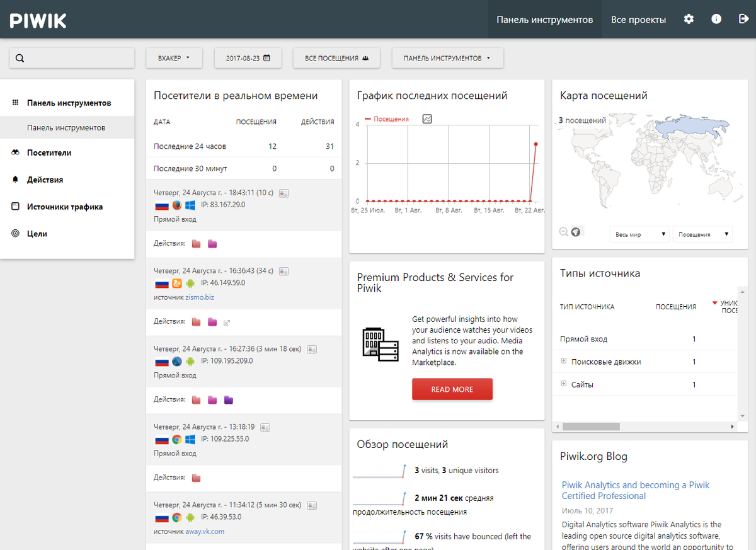Open the Посещения map metric dropdown
756x550 pixels.
pos(702,234)
